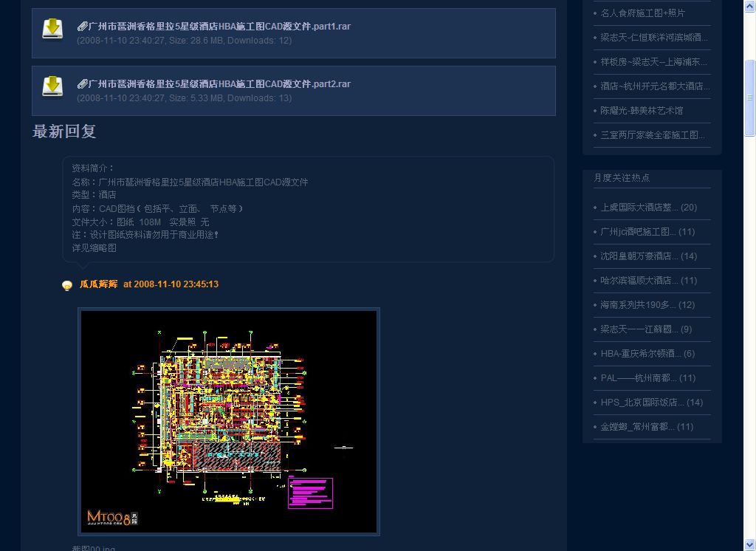Screen dimensions: 756x551
Task: Open the CAD drawing thumbnail image
Action: (229, 422)
